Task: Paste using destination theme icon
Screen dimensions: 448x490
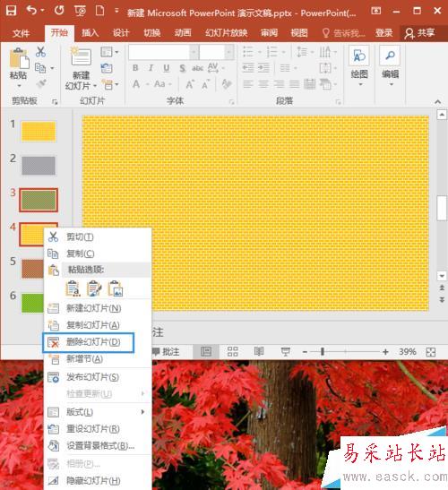Action: [73, 288]
